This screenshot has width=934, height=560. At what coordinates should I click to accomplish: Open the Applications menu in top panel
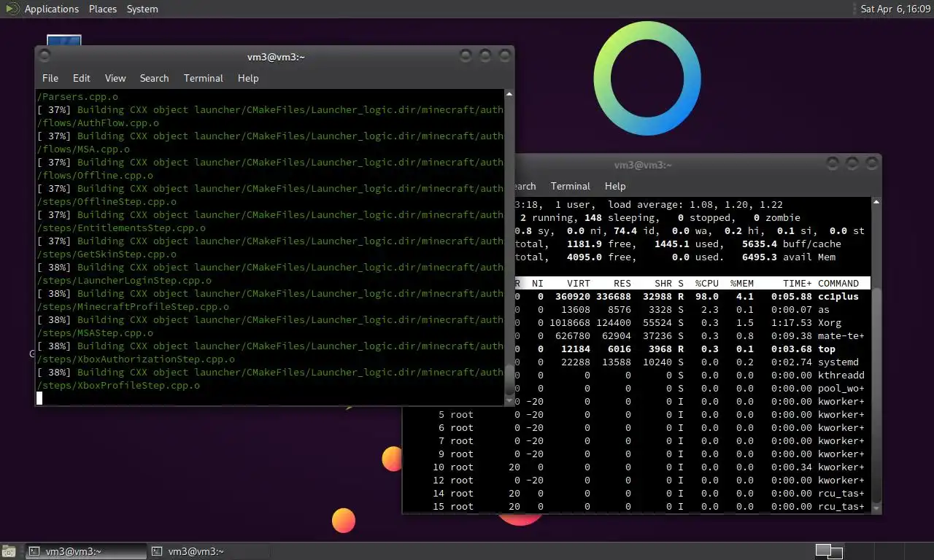coord(51,9)
